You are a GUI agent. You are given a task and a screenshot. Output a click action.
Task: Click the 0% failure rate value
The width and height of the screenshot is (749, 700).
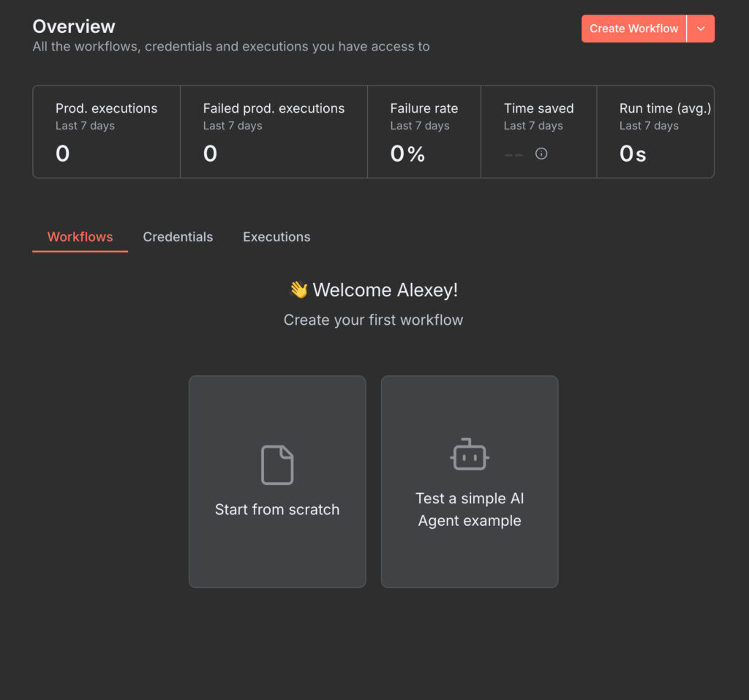[x=407, y=154]
